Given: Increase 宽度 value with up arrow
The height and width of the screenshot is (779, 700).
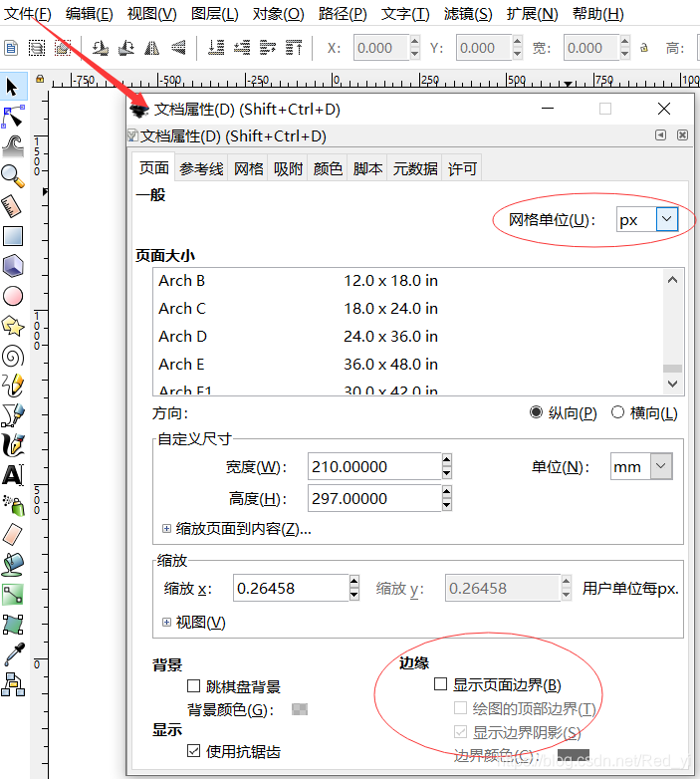Looking at the screenshot, I should click(x=447, y=460).
